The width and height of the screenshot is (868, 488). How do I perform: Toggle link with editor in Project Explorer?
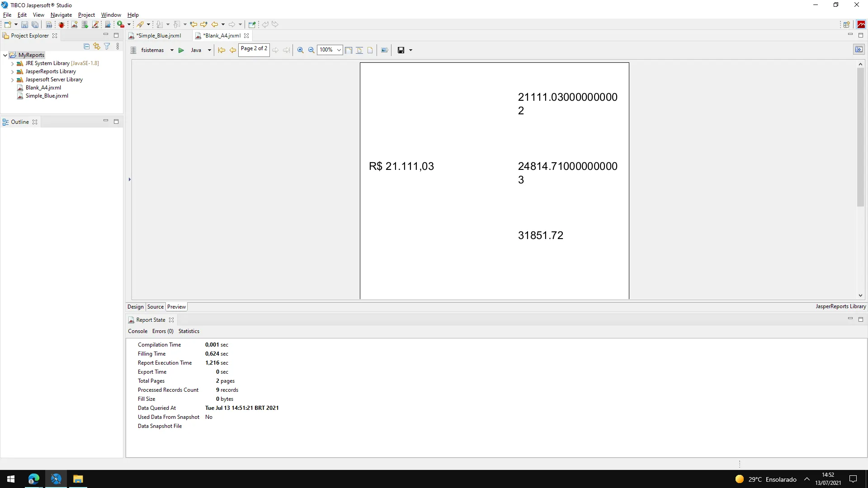(97, 46)
